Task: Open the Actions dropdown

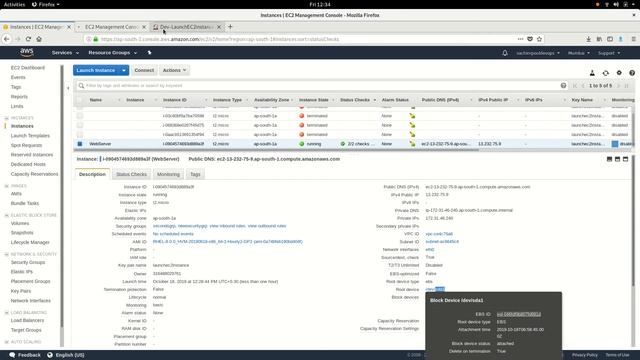Action: tap(174, 70)
